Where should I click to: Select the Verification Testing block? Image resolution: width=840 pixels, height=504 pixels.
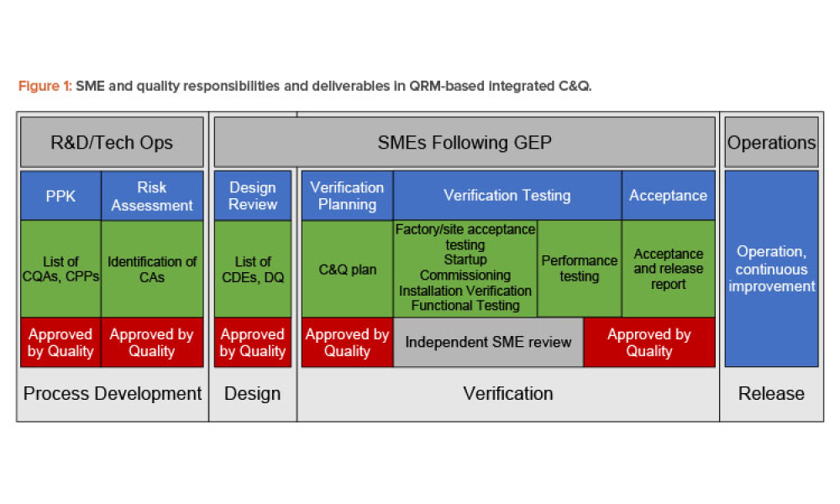point(507,195)
